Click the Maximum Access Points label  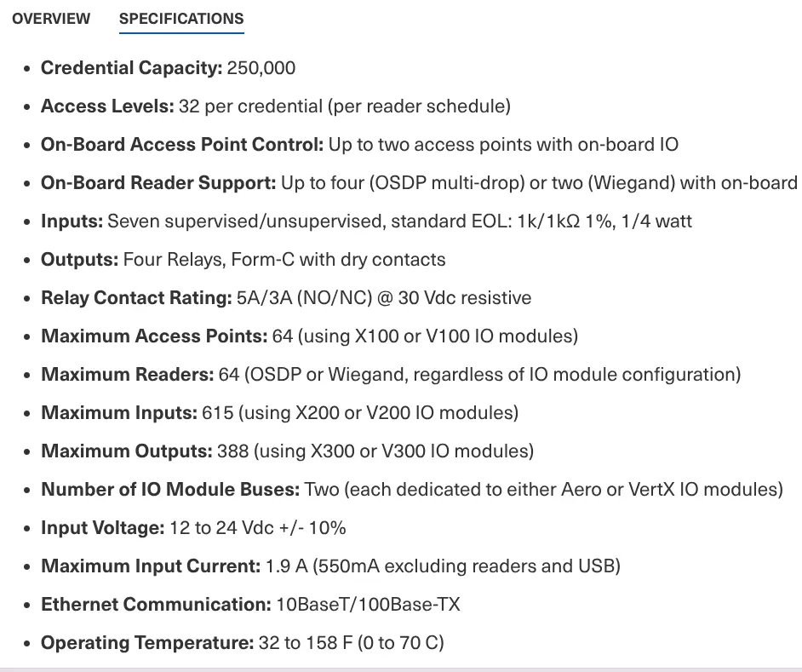(154, 336)
